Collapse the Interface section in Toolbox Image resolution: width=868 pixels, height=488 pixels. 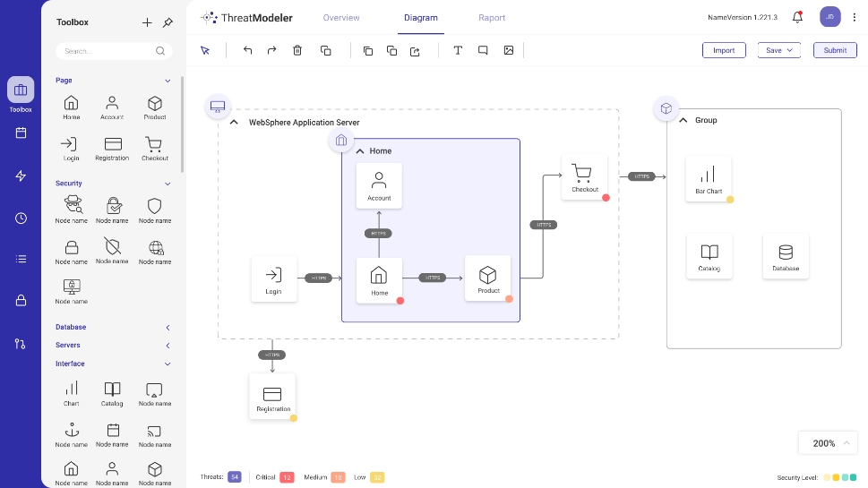pyautogui.click(x=168, y=364)
